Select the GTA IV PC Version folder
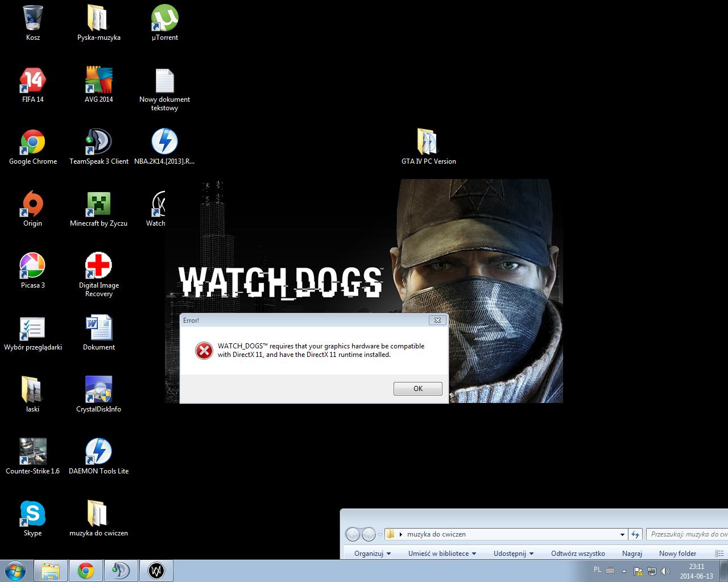The width and height of the screenshot is (728, 582). (x=429, y=147)
